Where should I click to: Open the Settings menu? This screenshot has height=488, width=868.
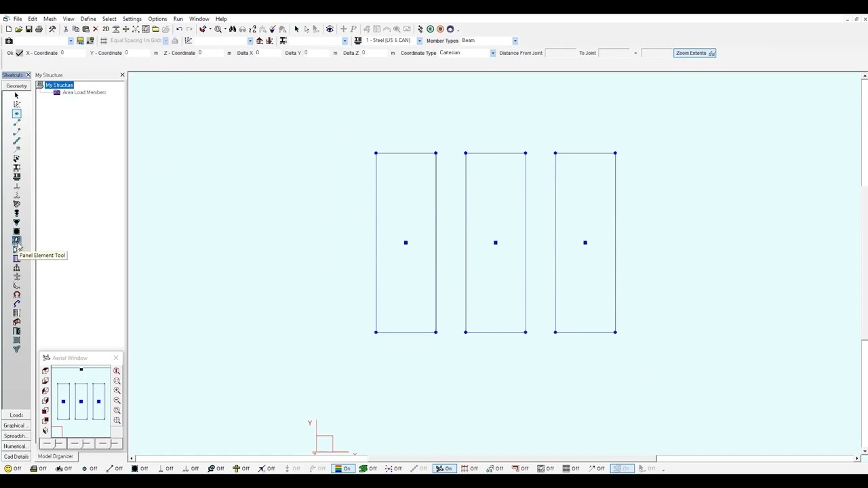(x=132, y=19)
